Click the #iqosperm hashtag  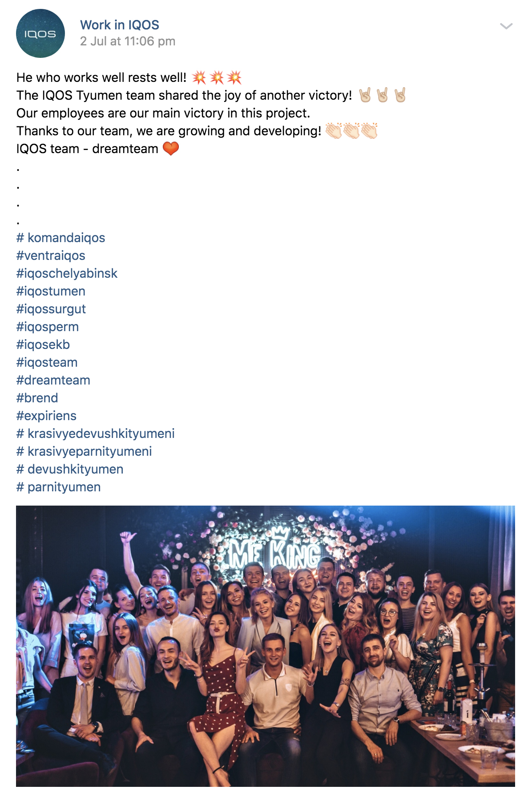pyautogui.click(x=48, y=327)
